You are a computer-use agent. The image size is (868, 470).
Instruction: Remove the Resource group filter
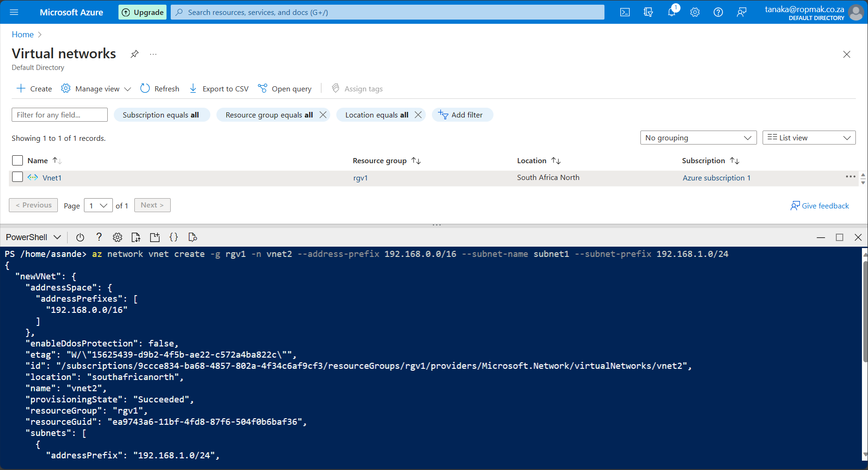323,115
